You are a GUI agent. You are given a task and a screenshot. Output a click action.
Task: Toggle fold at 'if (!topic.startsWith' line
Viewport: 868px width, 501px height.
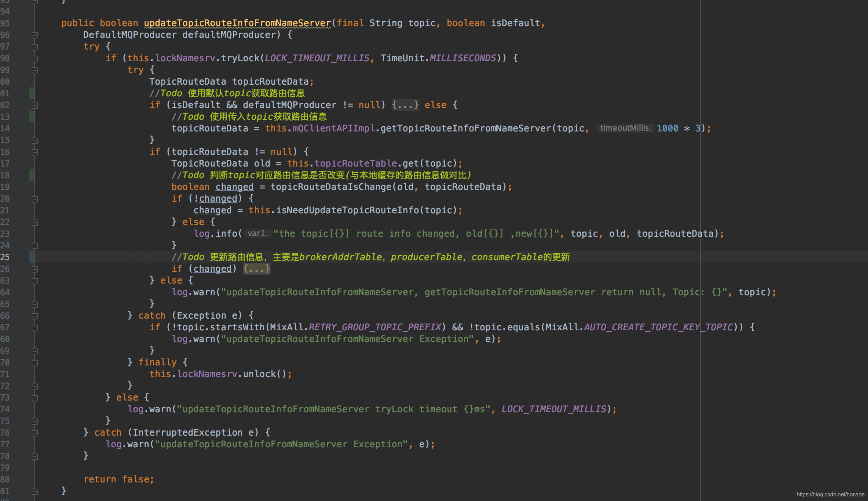[x=35, y=328]
